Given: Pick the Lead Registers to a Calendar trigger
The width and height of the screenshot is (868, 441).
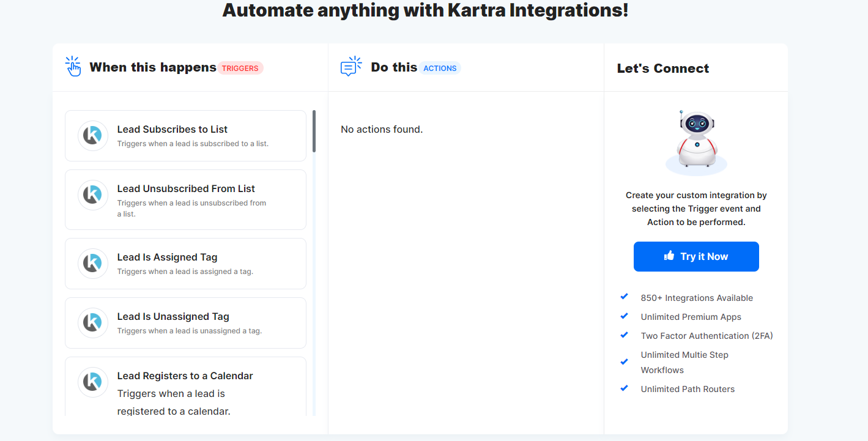Looking at the screenshot, I should [x=185, y=387].
